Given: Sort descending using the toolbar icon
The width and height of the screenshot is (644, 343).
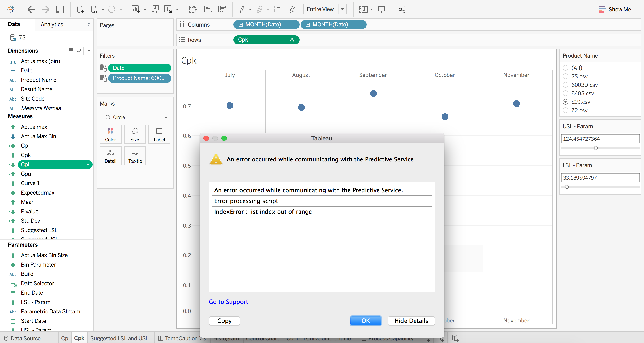Looking at the screenshot, I should (222, 9).
